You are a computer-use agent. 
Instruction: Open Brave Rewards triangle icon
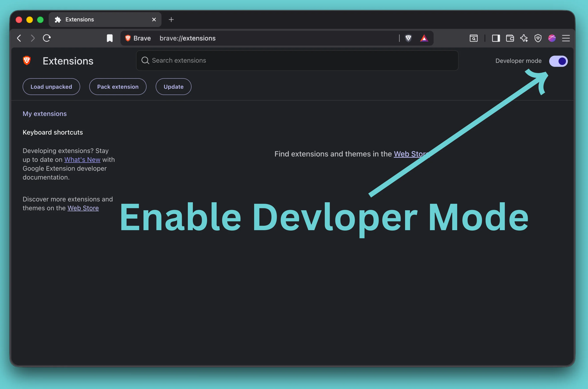[x=424, y=38]
